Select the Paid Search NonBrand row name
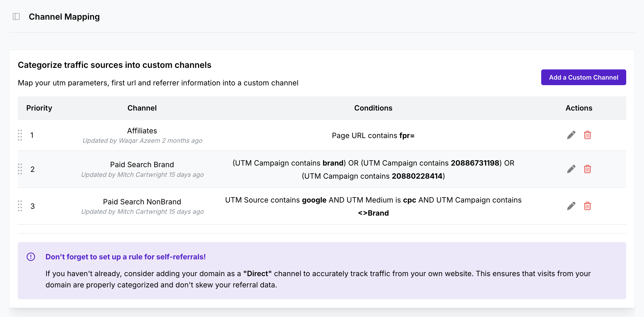Viewport: 644px width, 317px height. (x=142, y=202)
